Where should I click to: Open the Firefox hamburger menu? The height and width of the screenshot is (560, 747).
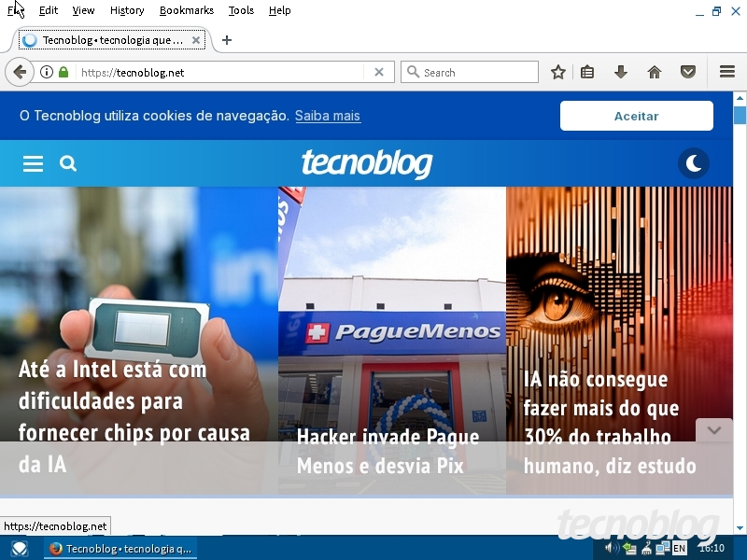coord(726,72)
